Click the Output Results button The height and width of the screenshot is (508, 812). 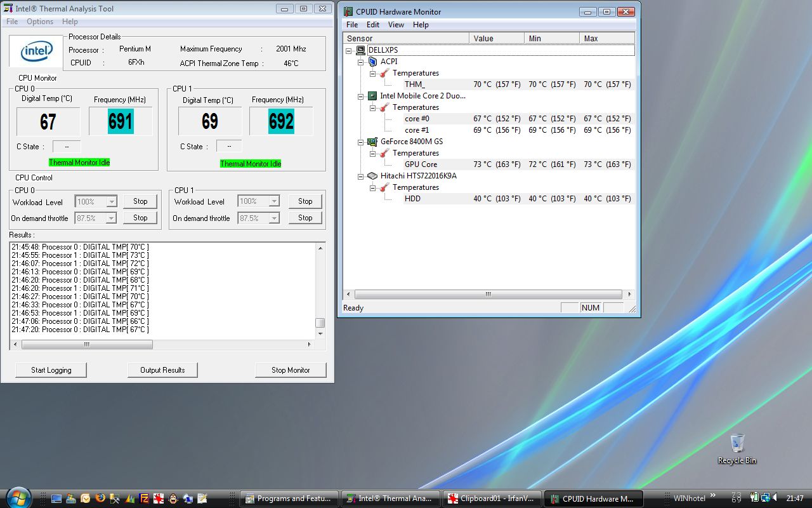click(162, 370)
